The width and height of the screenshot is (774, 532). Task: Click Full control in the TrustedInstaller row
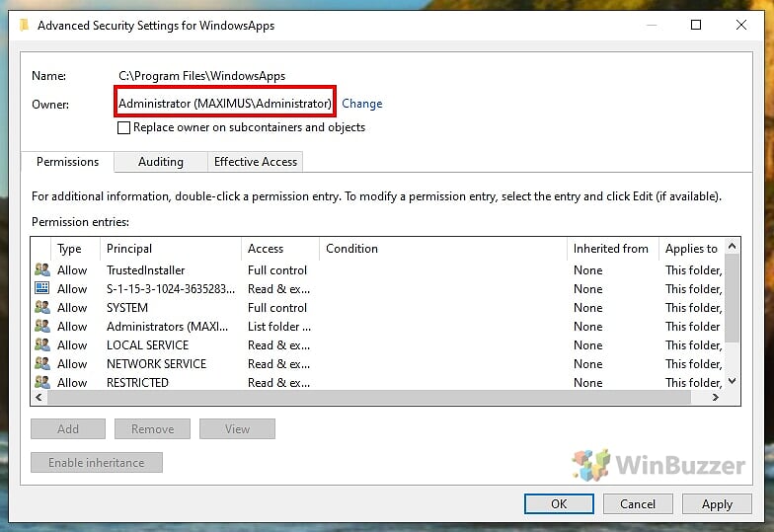tap(276, 270)
